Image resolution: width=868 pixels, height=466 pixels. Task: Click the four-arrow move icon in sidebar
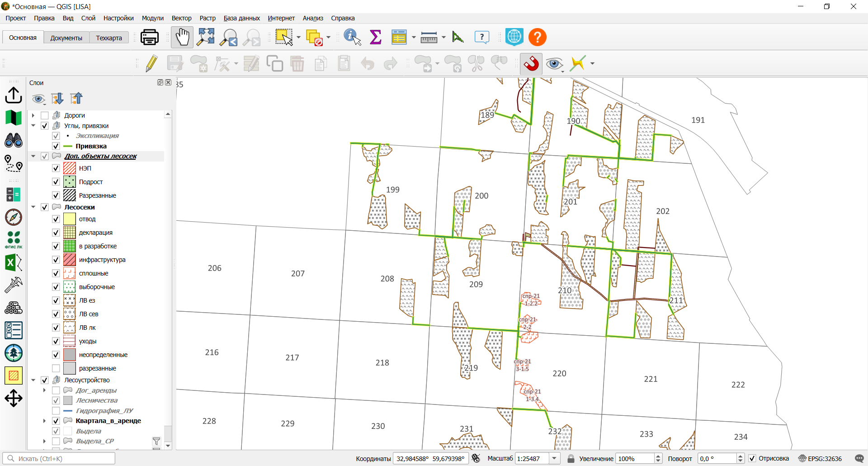click(14, 398)
